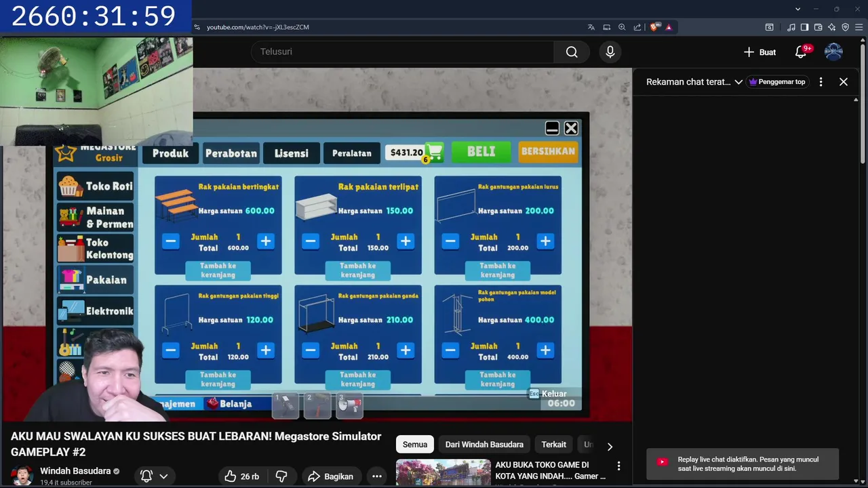Click the green BELI button
Image resolution: width=868 pixels, height=488 pixels.
[x=481, y=152]
